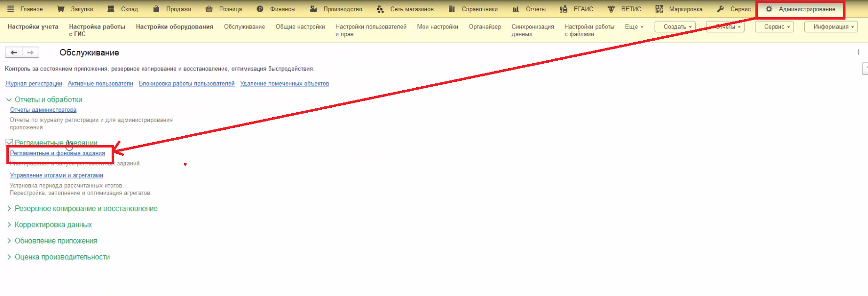Expand Резервное копирование и восстановление section

click(x=9, y=209)
